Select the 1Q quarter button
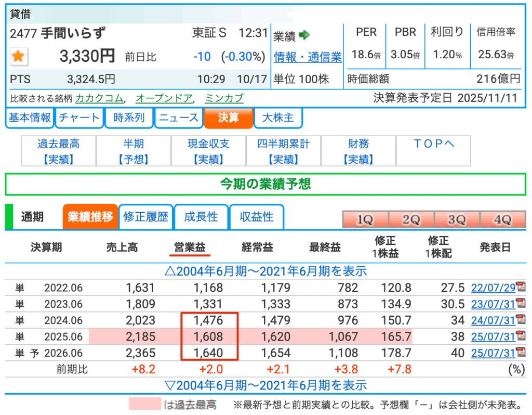Screen dimensions: 532x415 365,220
